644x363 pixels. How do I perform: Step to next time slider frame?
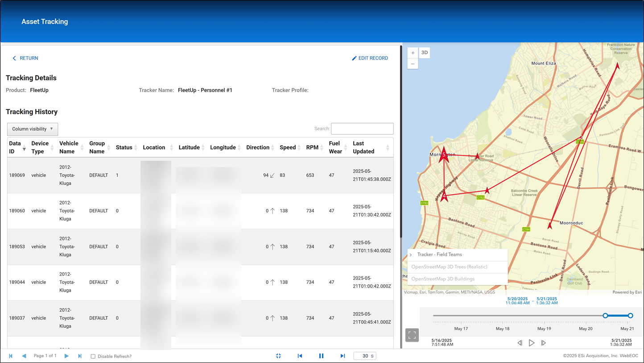tap(543, 343)
